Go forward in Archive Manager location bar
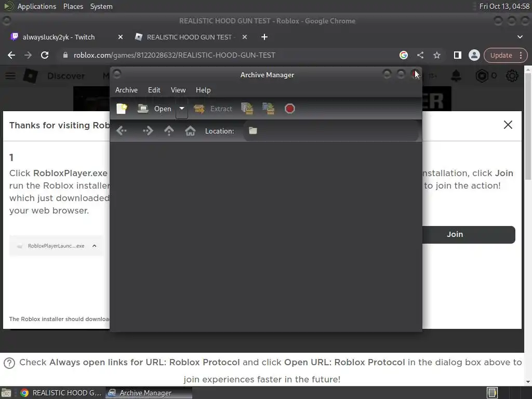 (148, 131)
